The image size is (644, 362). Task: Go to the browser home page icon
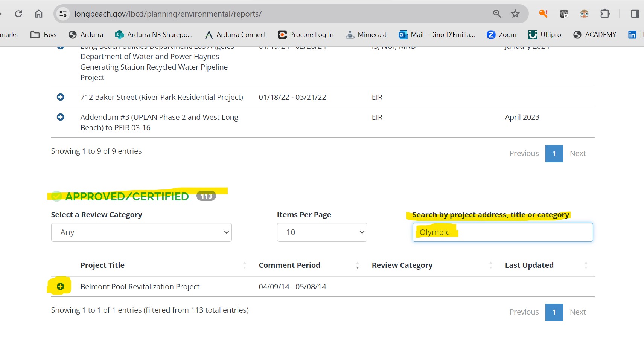pyautogui.click(x=39, y=14)
